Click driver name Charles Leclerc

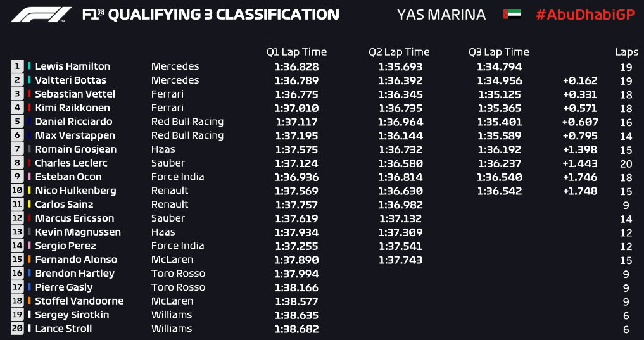72,163
